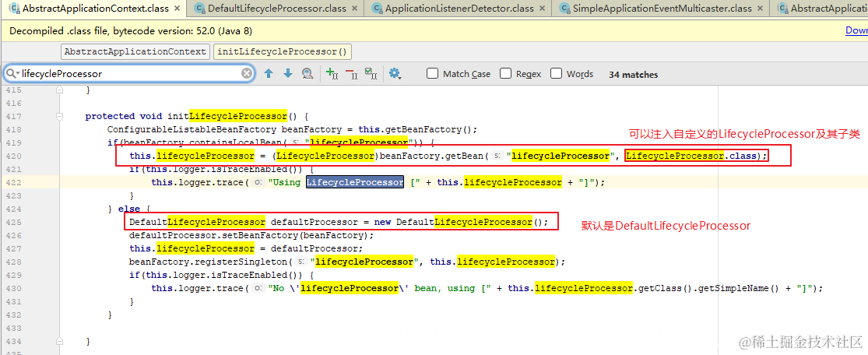Go to next search occurrence

[288, 74]
